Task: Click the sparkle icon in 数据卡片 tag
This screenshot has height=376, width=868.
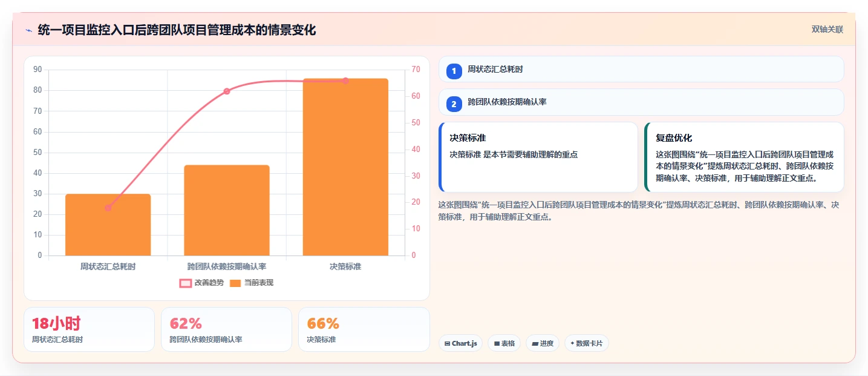Action: (x=572, y=343)
